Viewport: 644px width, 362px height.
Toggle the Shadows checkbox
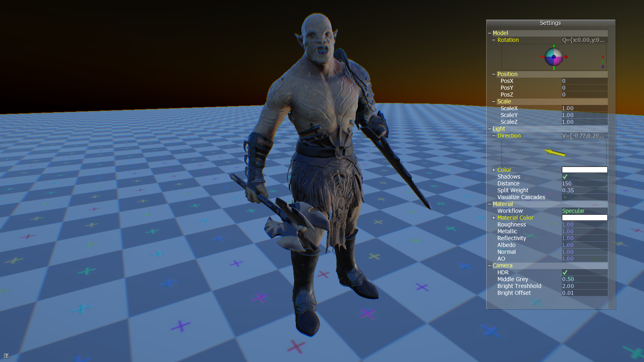(565, 177)
